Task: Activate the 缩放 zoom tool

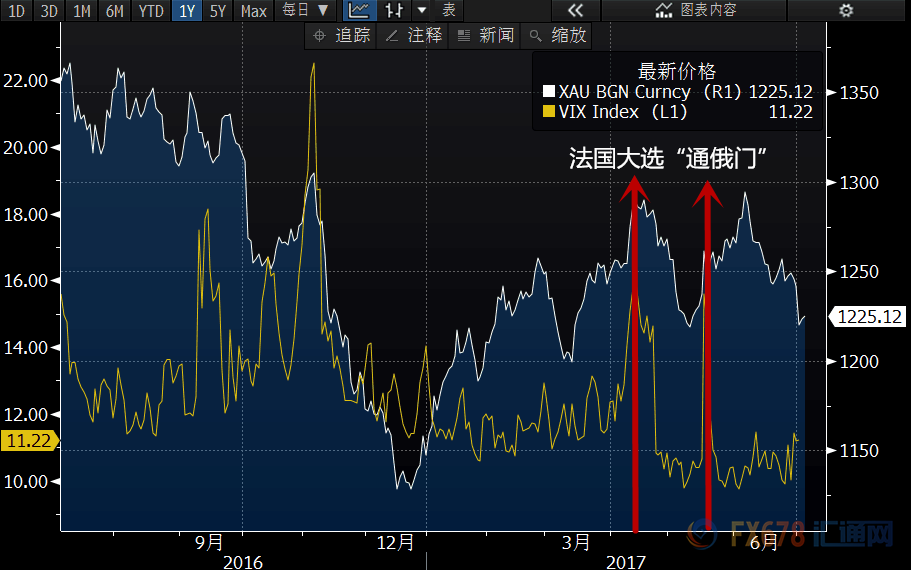Action: point(557,35)
